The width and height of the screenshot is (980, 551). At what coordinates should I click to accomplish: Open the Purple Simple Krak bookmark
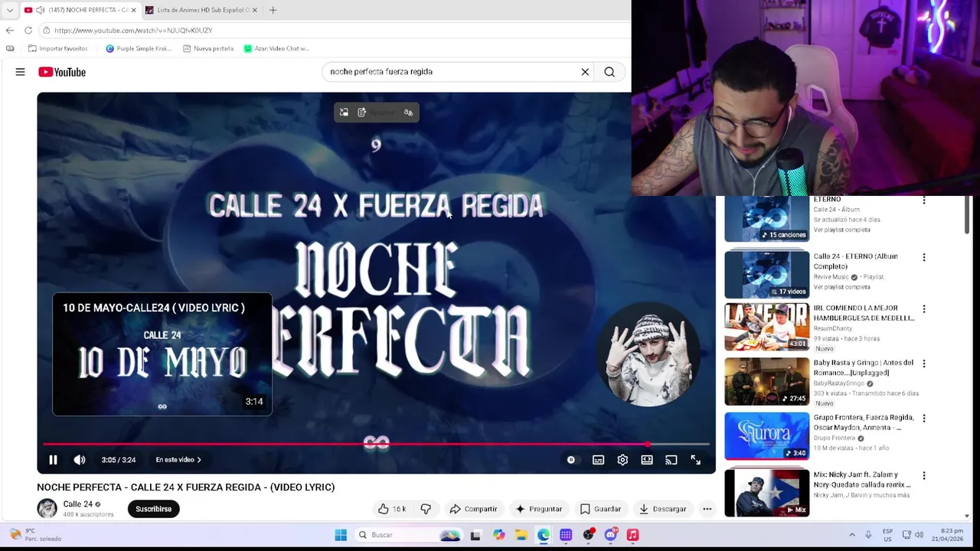click(x=139, y=48)
